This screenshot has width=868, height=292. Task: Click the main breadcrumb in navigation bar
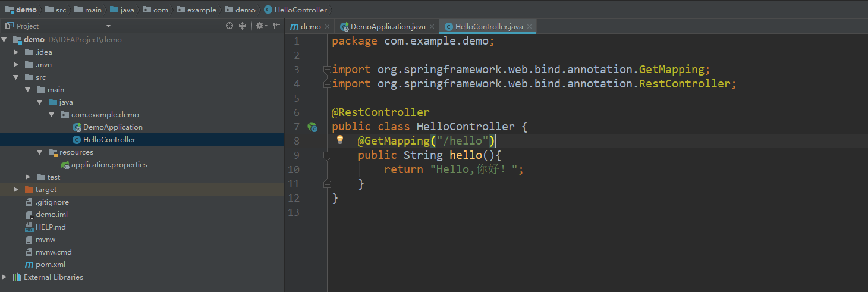[89, 10]
